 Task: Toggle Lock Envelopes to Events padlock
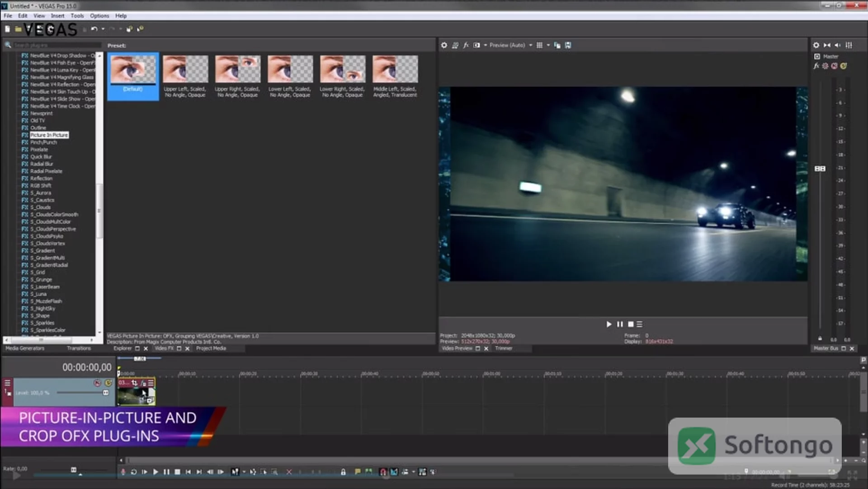(x=343, y=472)
